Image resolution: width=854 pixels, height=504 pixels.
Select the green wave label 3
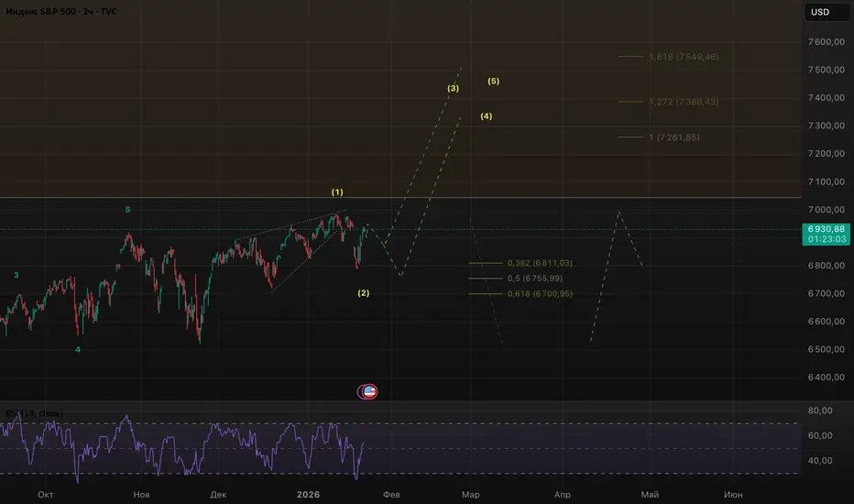[16, 275]
